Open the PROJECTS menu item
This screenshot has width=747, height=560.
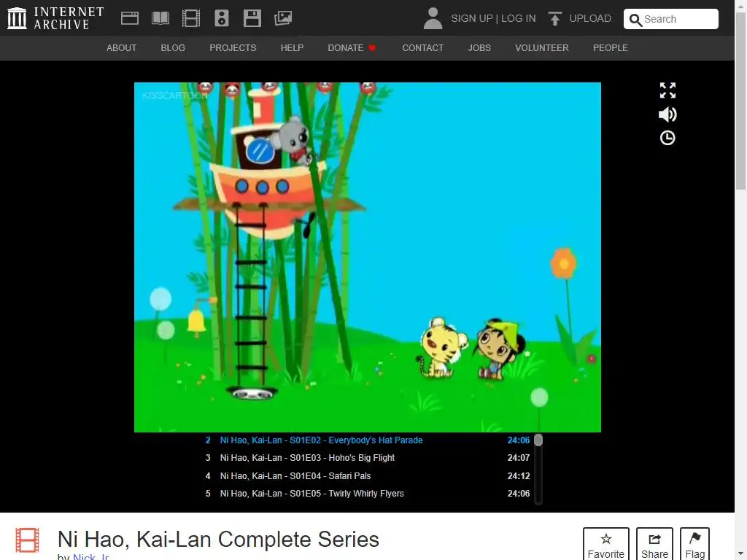click(x=233, y=48)
